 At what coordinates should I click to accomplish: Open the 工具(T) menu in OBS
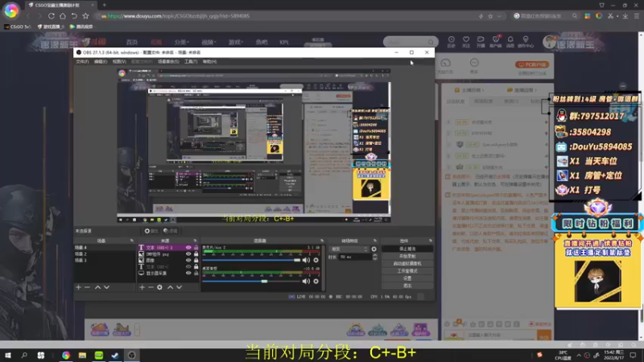click(191, 62)
